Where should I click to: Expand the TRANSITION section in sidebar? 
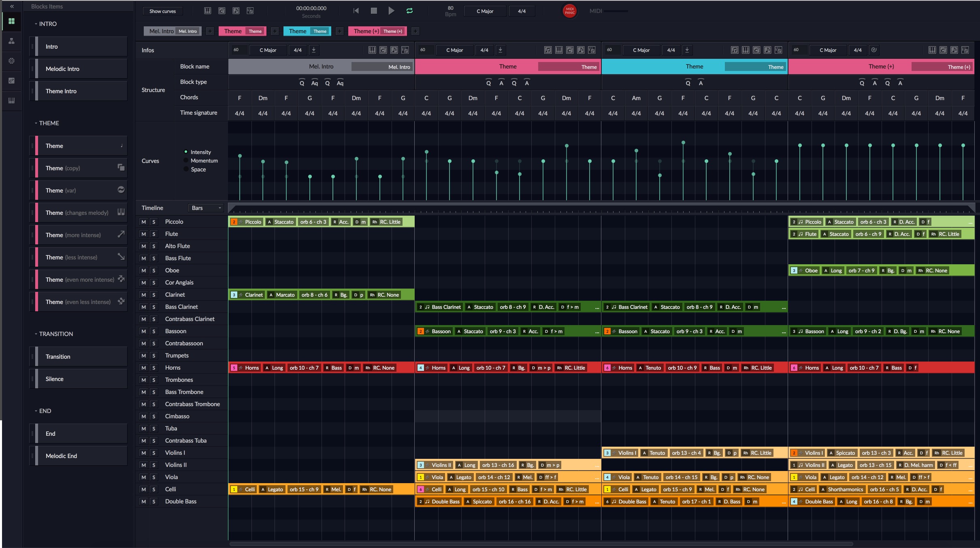[x=36, y=333]
